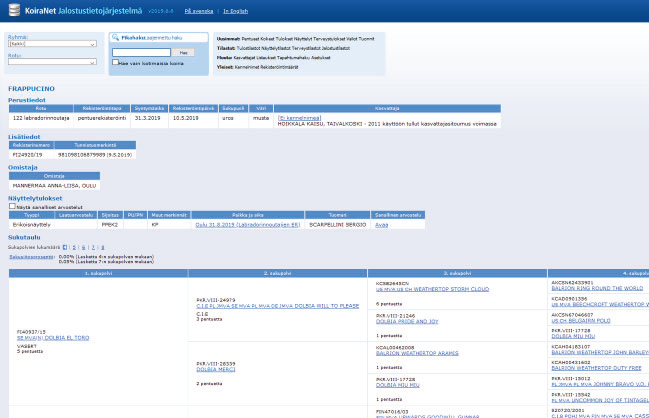649x418 pixels.
Task: Open the '[Ei kennelnimeä]' breeder link
Action: click(299, 118)
